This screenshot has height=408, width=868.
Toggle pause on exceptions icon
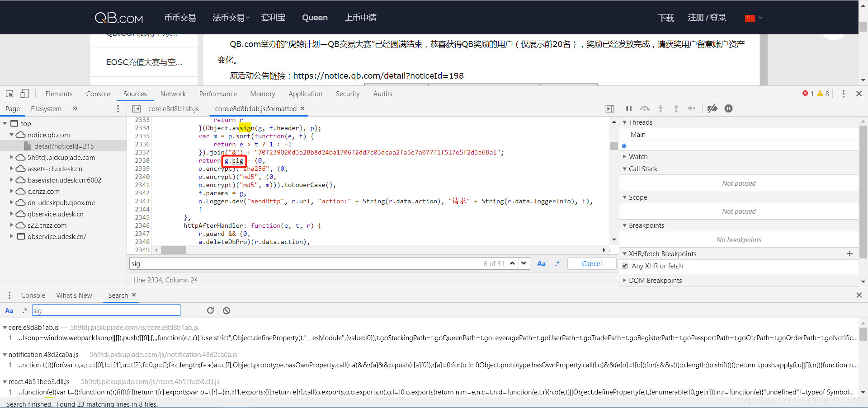click(728, 108)
